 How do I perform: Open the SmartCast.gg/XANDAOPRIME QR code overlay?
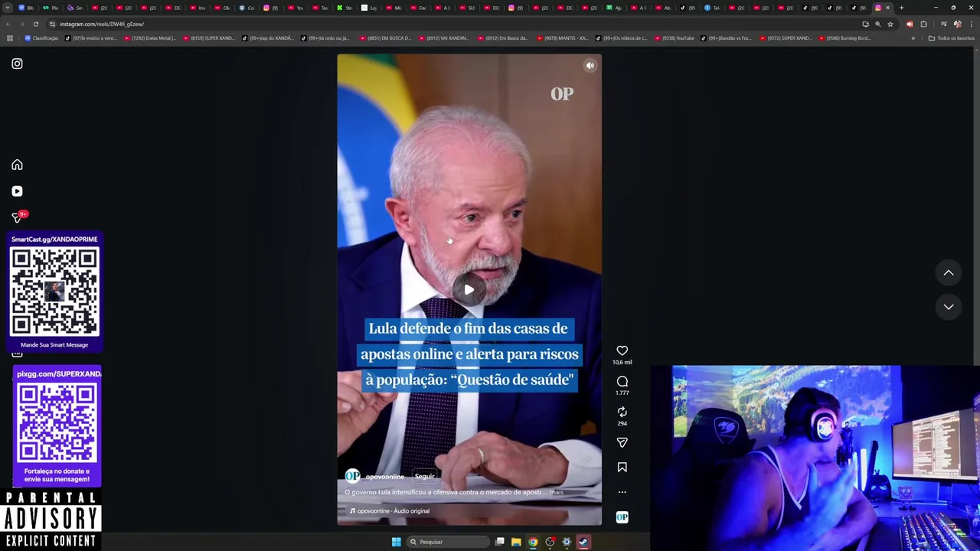[54, 292]
